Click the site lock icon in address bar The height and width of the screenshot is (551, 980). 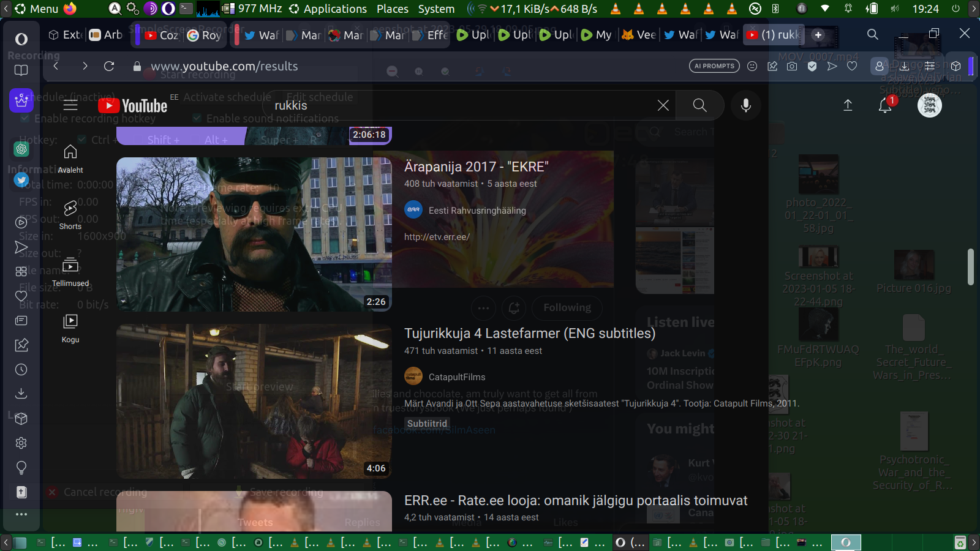pyautogui.click(x=137, y=66)
